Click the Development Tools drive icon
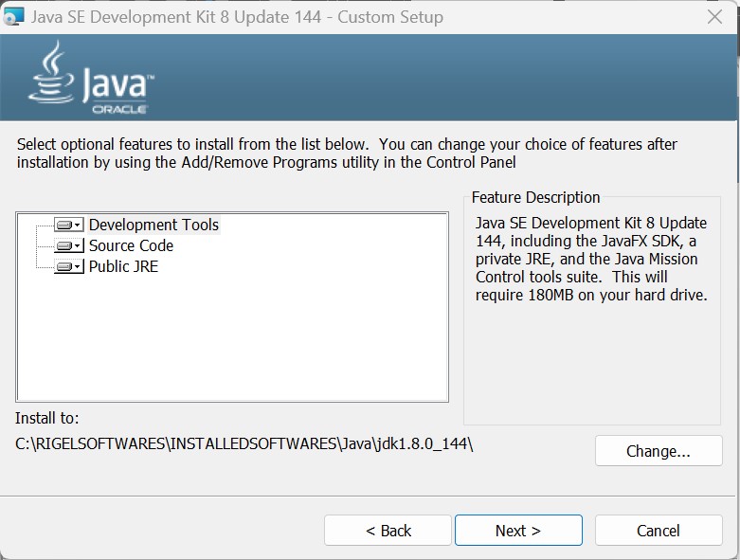 [63, 226]
